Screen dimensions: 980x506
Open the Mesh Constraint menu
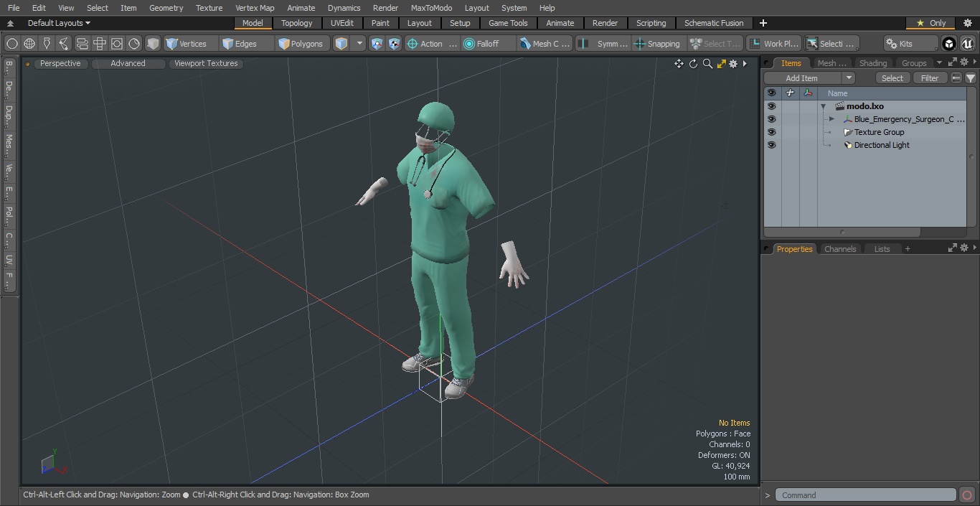point(545,44)
